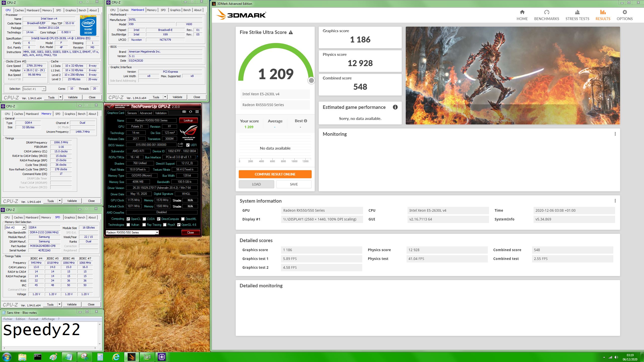Click COMPARE RESULT ONLINE in 3DMark
This screenshot has width=644, height=362.
[275, 174]
